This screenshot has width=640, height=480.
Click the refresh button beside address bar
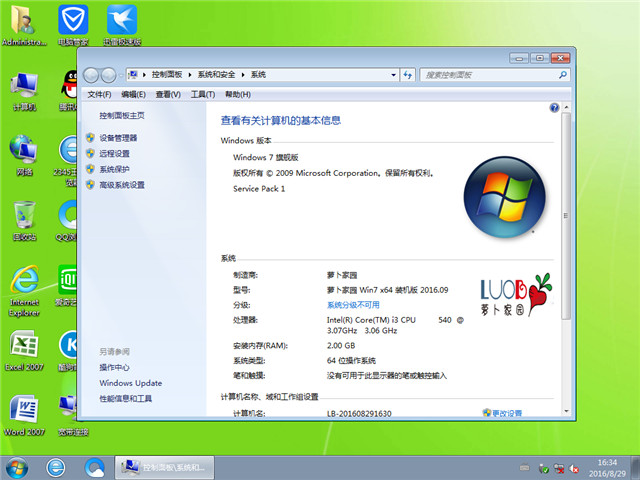pos(407,75)
